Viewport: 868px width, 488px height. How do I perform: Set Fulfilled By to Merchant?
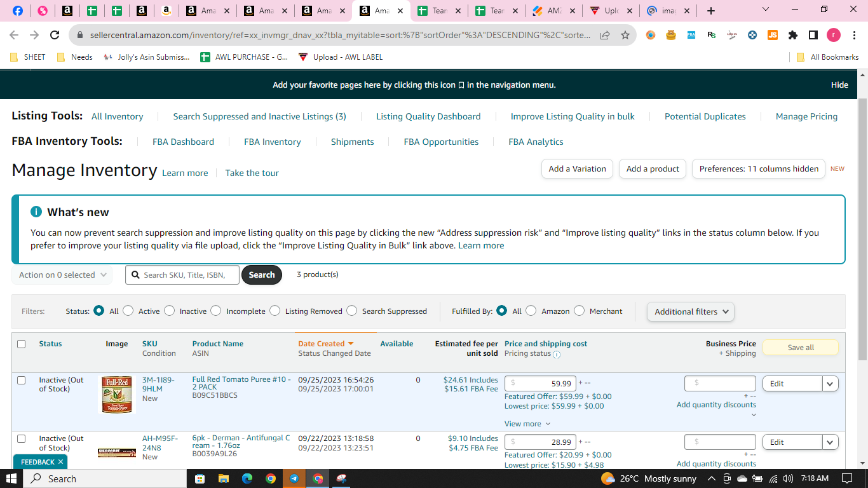[579, 311]
